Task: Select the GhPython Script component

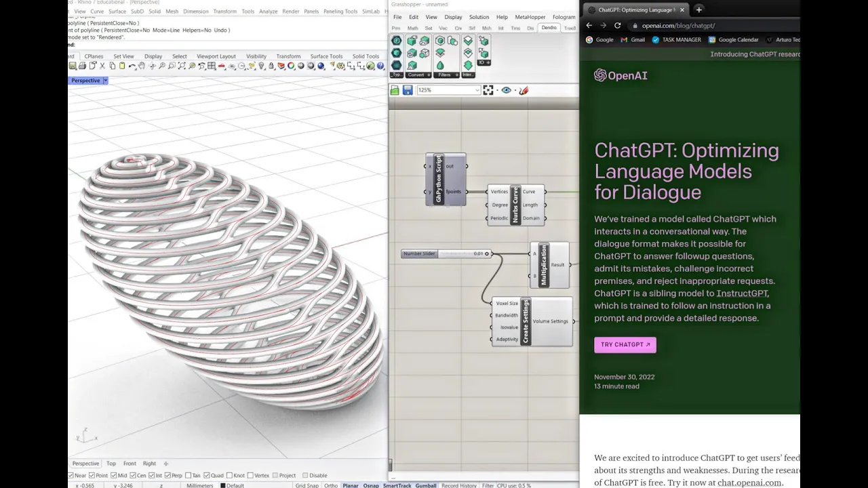Action: tap(446, 179)
